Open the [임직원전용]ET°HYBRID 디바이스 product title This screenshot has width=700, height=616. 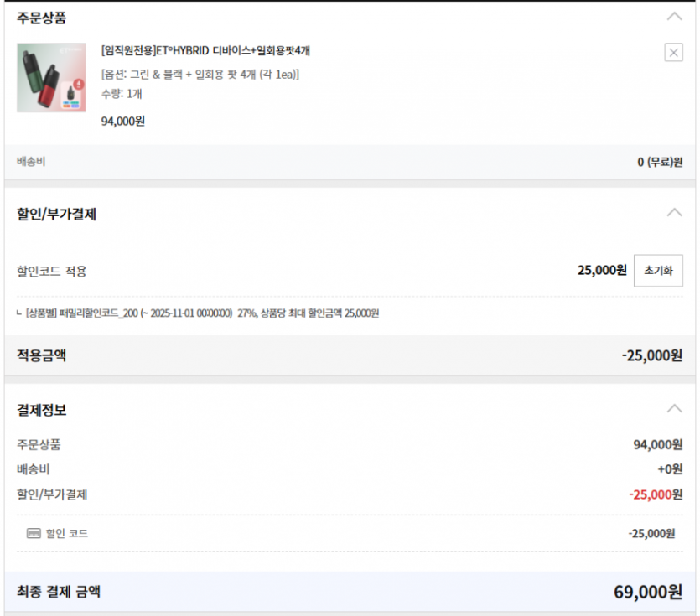pos(205,50)
